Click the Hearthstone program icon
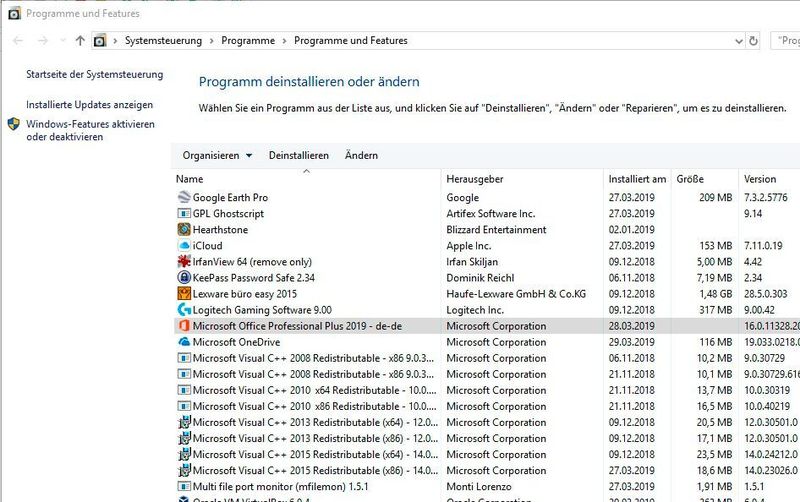Image resolution: width=800 pixels, height=502 pixels. [184, 230]
